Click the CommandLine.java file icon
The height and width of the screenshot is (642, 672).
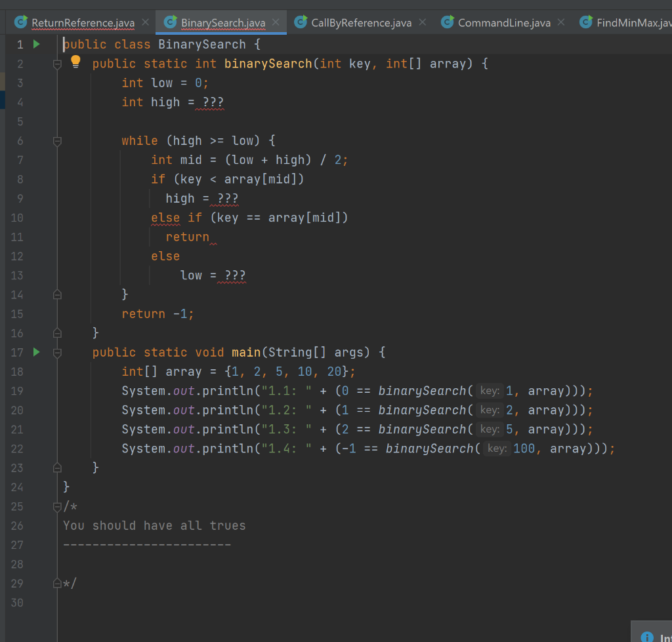448,22
